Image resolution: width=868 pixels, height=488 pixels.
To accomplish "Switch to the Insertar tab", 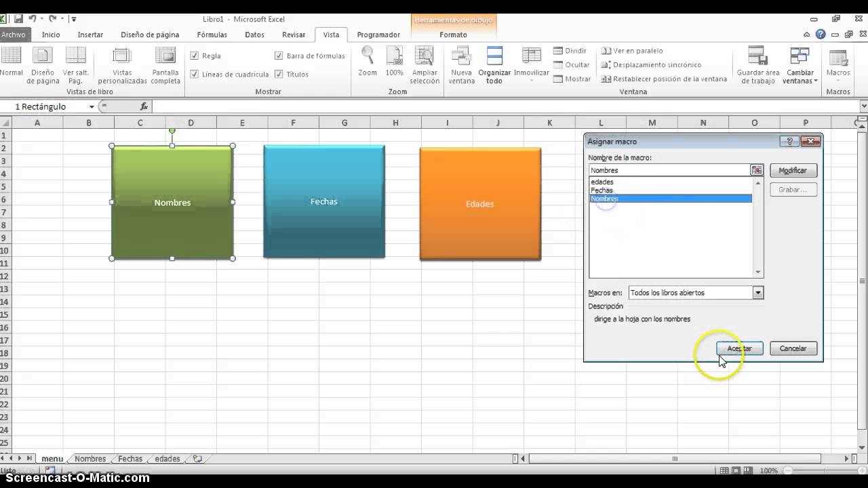I will (x=90, y=35).
